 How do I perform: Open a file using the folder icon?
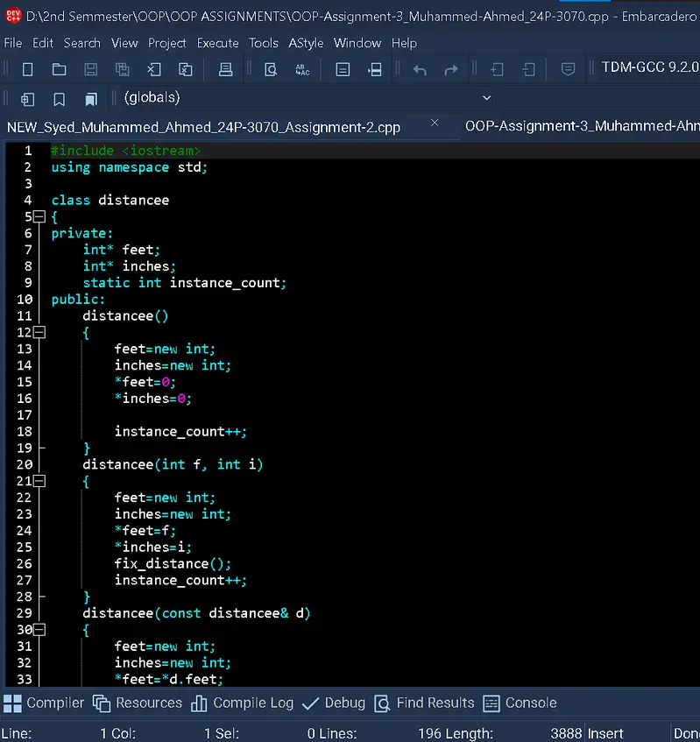[59, 69]
